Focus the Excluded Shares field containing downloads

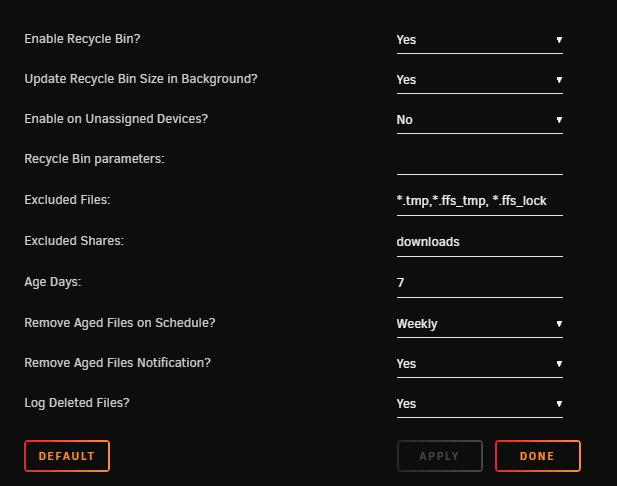480,243
